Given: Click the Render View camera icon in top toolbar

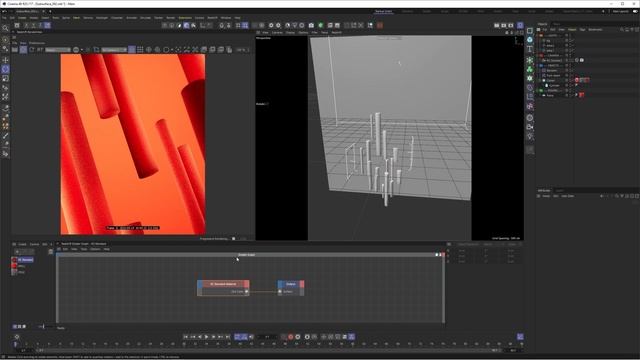Looking at the screenshot, I should 311,25.
